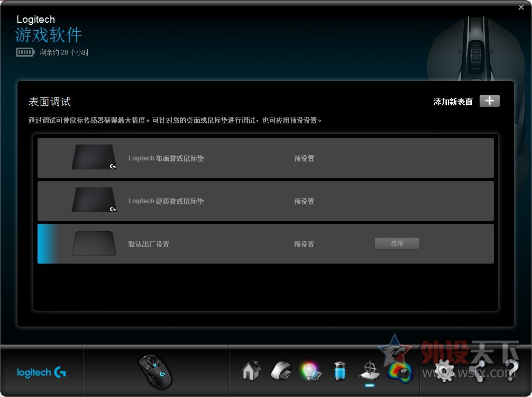Open the settings gear icon
532x397 pixels.
click(444, 371)
